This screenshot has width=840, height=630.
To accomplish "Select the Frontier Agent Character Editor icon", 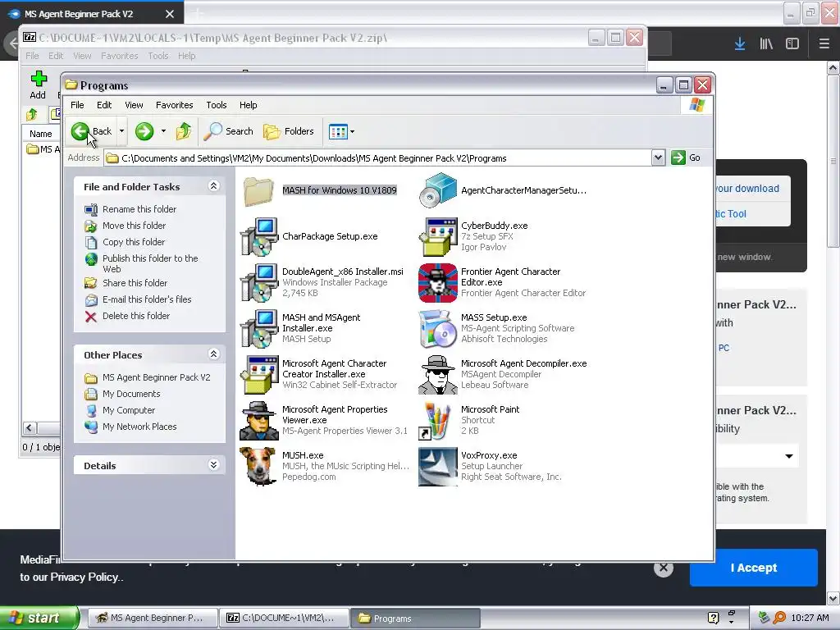I will click(438, 283).
